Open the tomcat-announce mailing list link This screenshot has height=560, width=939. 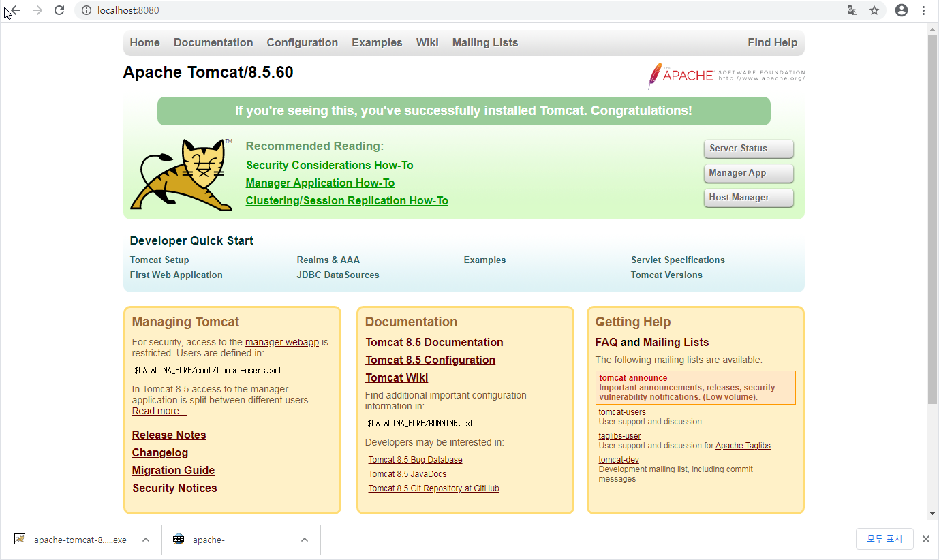[633, 378]
